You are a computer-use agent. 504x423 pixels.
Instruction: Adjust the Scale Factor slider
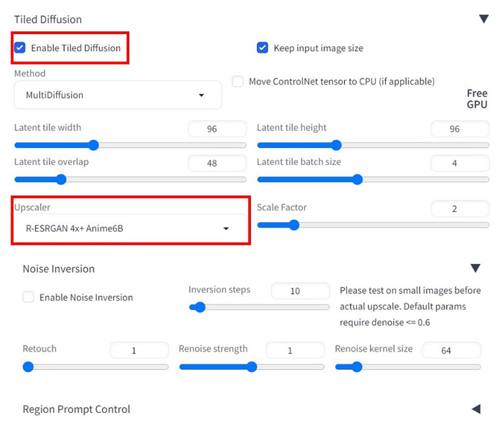(372, 224)
